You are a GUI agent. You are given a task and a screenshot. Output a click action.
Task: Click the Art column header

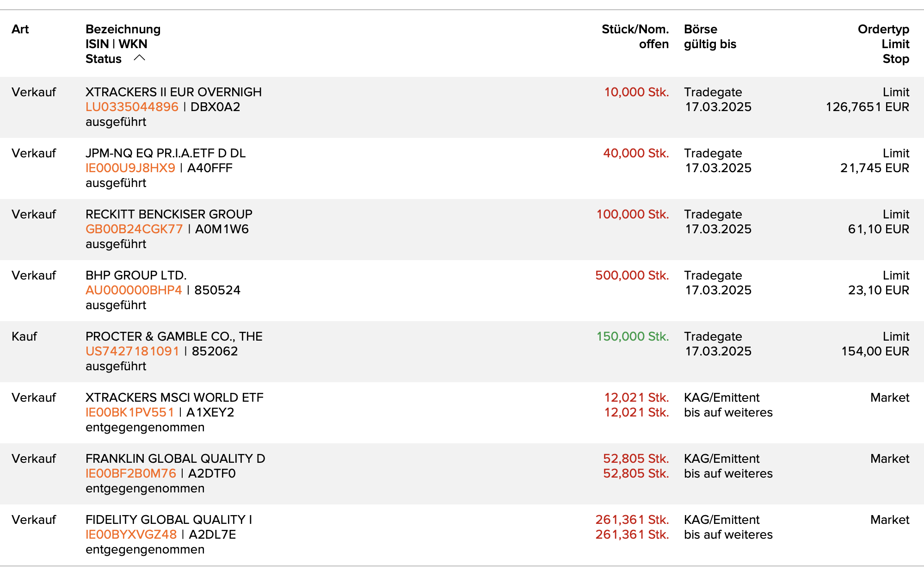click(20, 29)
